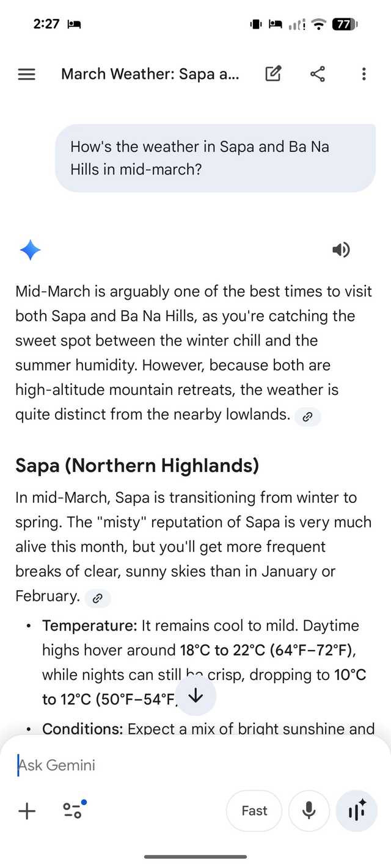Start a new chat with edit icon
The height and width of the screenshot is (868, 391).
[x=273, y=74]
